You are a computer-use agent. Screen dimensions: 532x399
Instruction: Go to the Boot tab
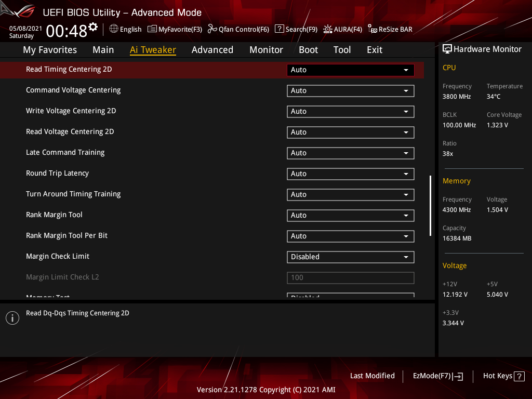pos(308,50)
